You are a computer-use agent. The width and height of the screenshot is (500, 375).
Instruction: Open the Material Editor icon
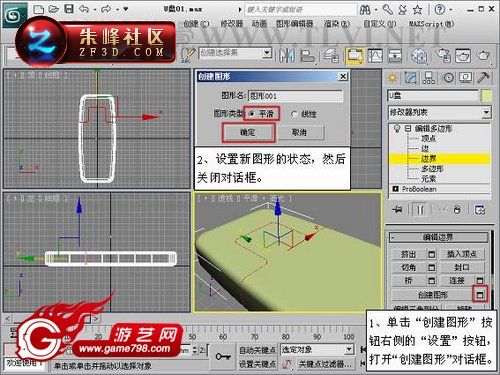(419, 55)
